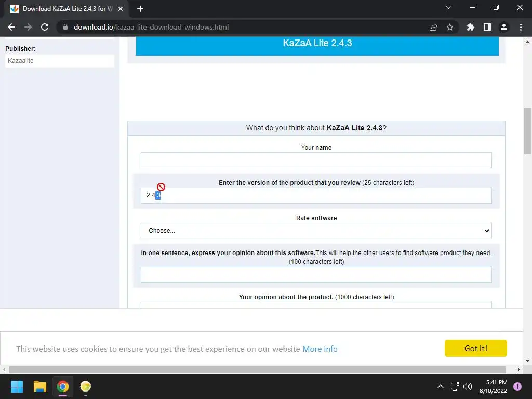This screenshot has height=399, width=532.
Task: Open Chrome's three-dot menu
Action: pyautogui.click(x=521, y=27)
